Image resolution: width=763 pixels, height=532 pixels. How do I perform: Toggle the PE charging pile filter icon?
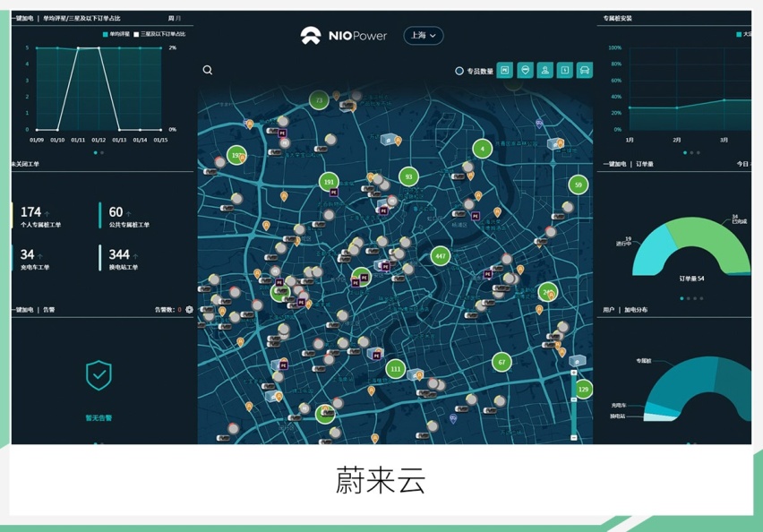[504, 70]
